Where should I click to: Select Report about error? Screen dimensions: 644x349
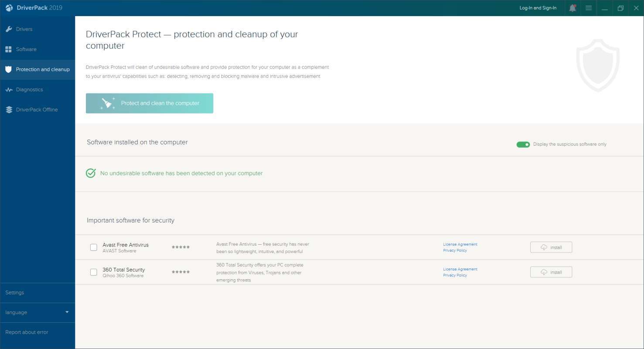coord(27,332)
